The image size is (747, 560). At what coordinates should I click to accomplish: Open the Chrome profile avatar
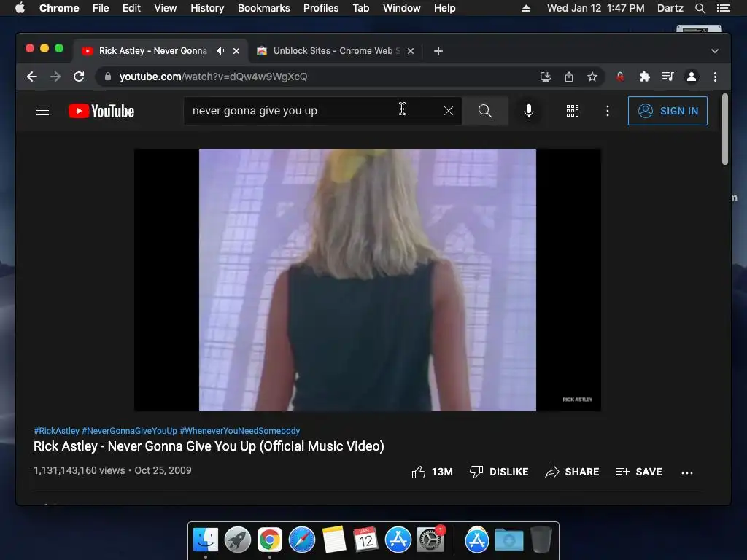(x=692, y=77)
